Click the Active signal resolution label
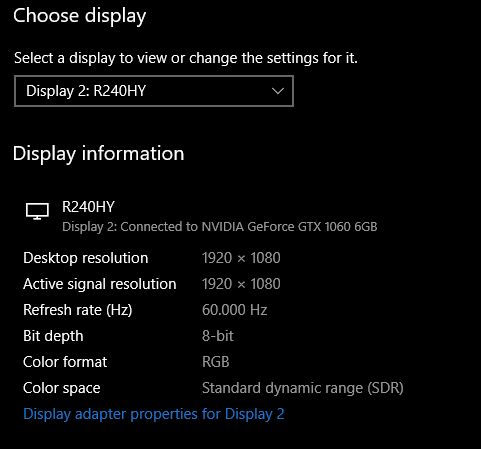The width and height of the screenshot is (481, 449). [x=100, y=284]
